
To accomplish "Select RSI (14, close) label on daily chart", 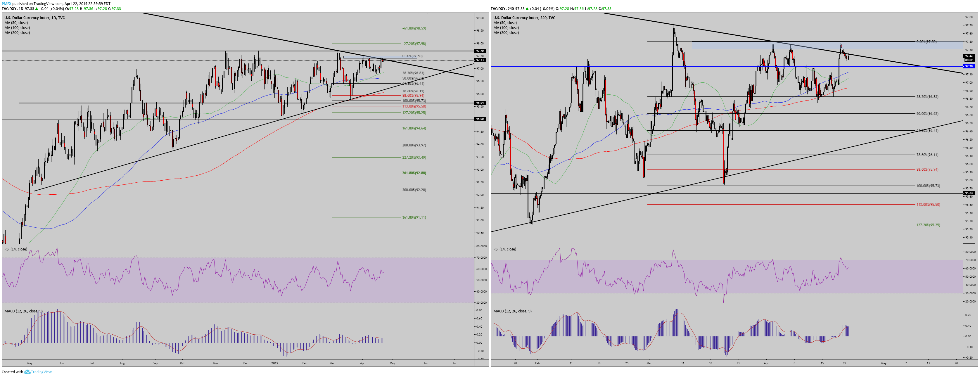I will (15, 249).
